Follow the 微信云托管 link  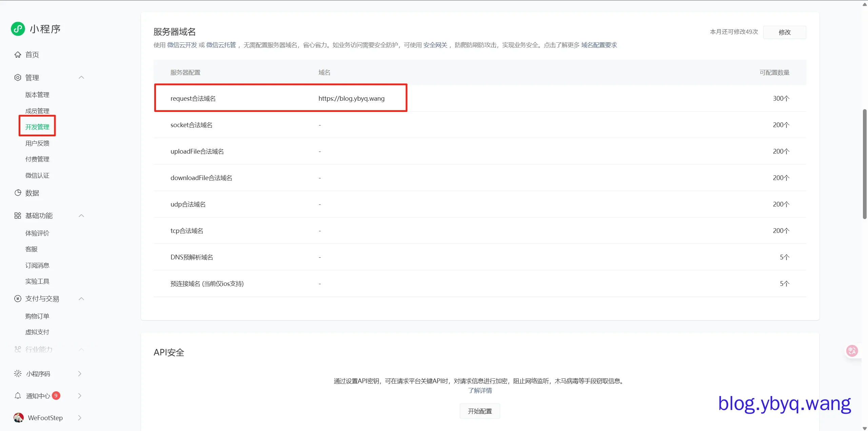pyautogui.click(x=221, y=45)
